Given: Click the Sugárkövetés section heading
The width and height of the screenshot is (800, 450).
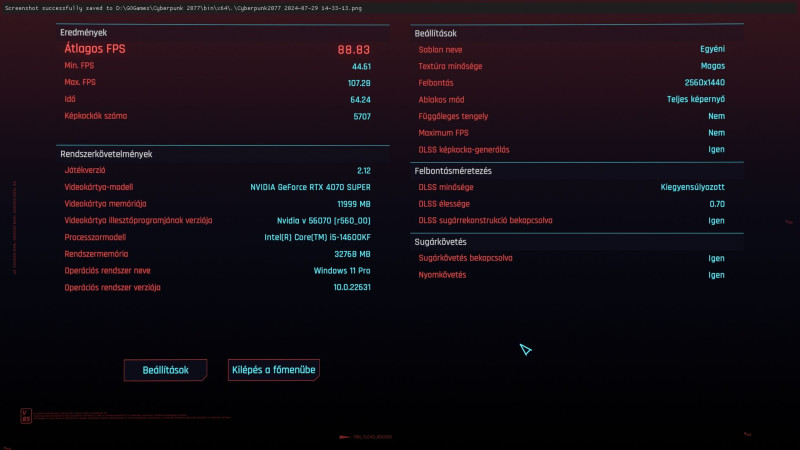Looking at the screenshot, I should [x=440, y=242].
